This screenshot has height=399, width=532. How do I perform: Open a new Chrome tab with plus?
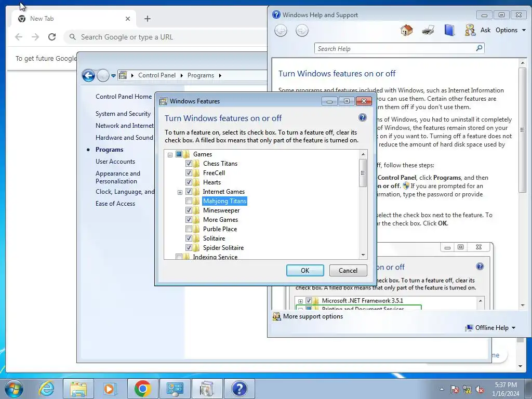pyautogui.click(x=147, y=19)
